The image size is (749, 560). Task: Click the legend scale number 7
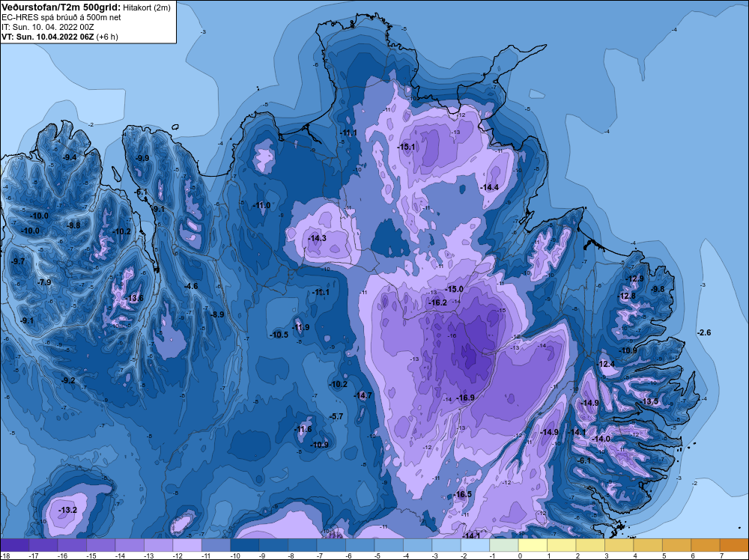pyautogui.click(x=721, y=556)
